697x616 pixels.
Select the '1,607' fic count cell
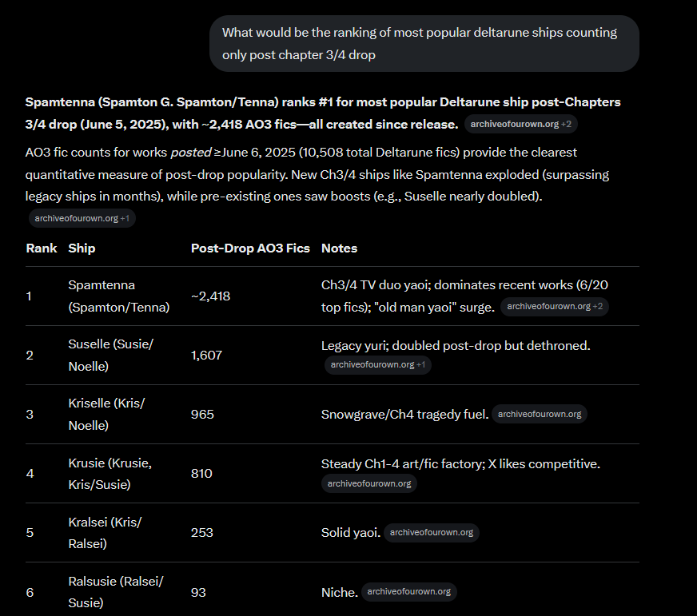[x=206, y=355]
